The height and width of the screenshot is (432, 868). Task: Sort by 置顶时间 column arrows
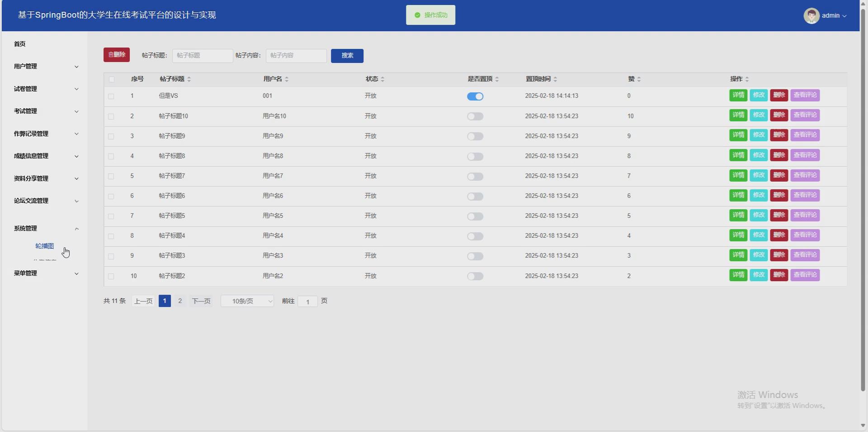555,79
